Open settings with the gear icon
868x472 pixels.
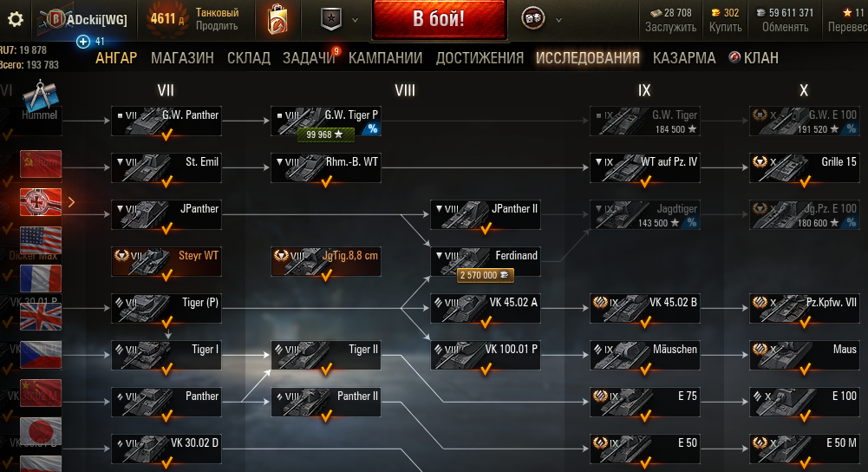[x=16, y=19]
